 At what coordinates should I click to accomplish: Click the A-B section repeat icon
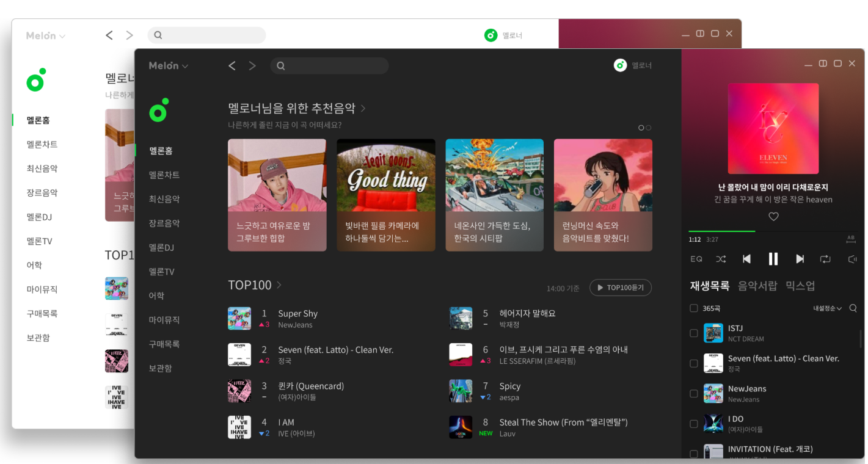(x=851, y=239)
